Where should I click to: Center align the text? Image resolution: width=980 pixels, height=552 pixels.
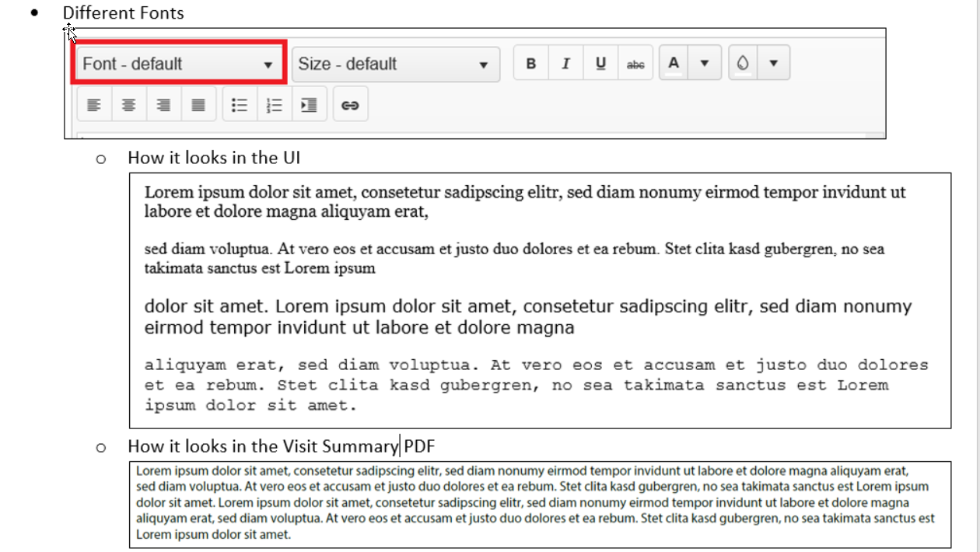click(x=129, y=105)
